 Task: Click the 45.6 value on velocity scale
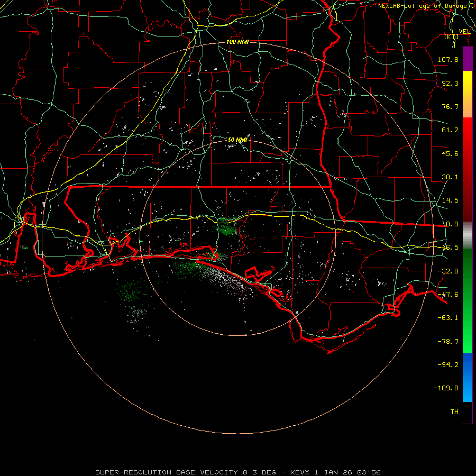450,153
